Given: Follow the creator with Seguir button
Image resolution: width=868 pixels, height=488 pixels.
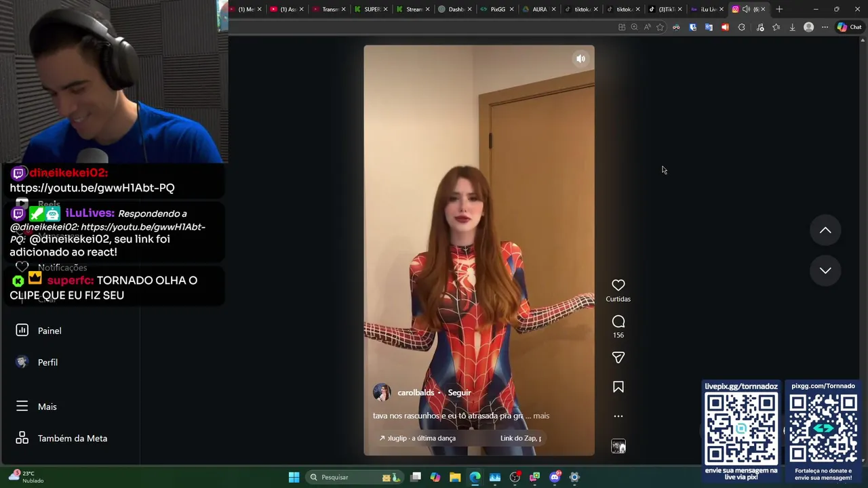Looking at the screenshot, I should 459,392.
